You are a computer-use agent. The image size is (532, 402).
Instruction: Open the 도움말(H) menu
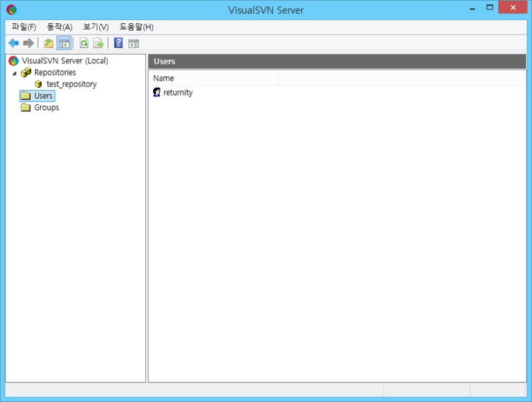(137, 27)
